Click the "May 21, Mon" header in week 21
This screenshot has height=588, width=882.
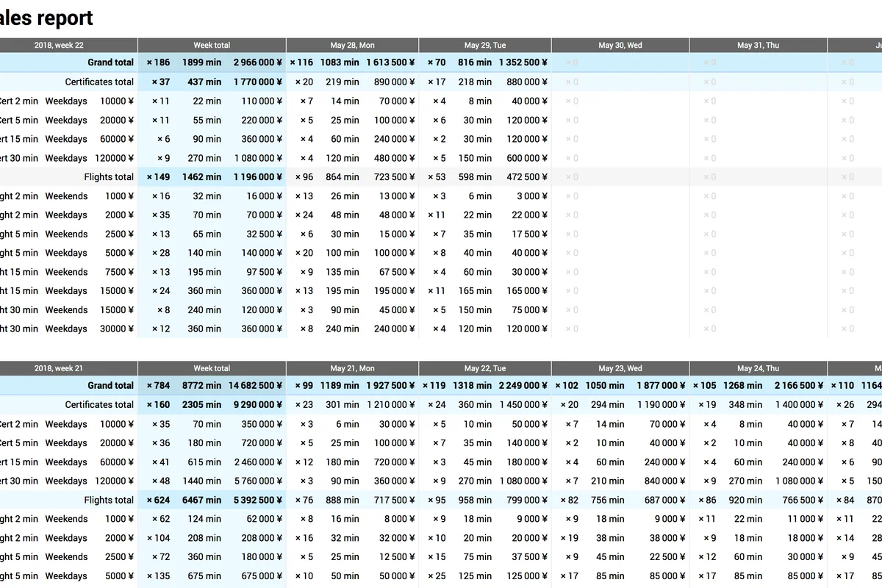(x=351, y=367)
